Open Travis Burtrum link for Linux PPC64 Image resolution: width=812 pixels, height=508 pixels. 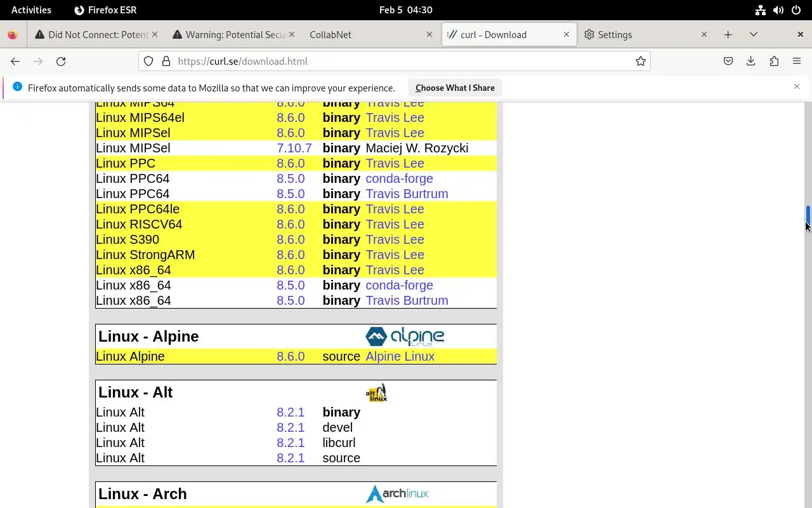coord(407,194)
